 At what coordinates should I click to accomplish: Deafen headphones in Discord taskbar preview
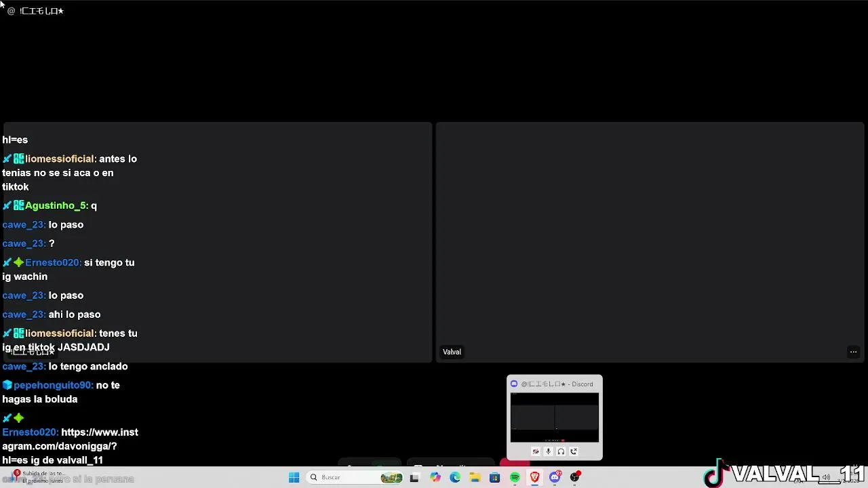point(561,451)
